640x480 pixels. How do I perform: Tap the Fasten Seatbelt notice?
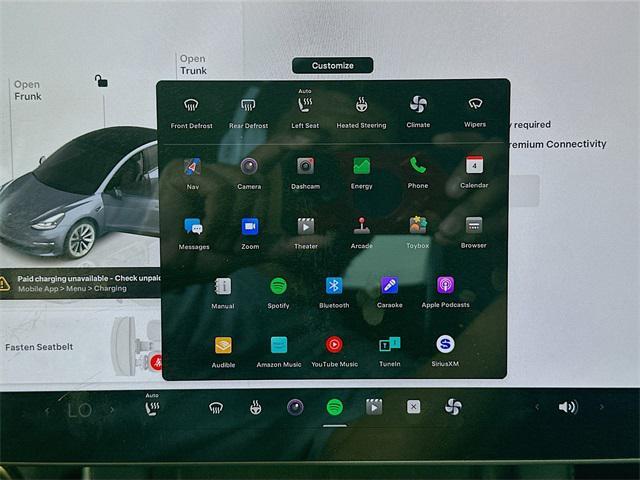39,347
